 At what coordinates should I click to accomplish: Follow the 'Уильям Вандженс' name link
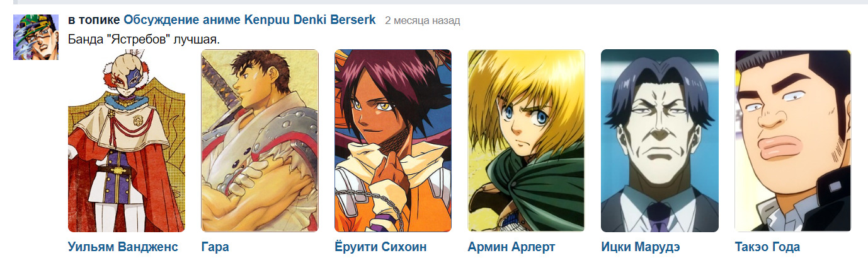(x=123, y=247)
